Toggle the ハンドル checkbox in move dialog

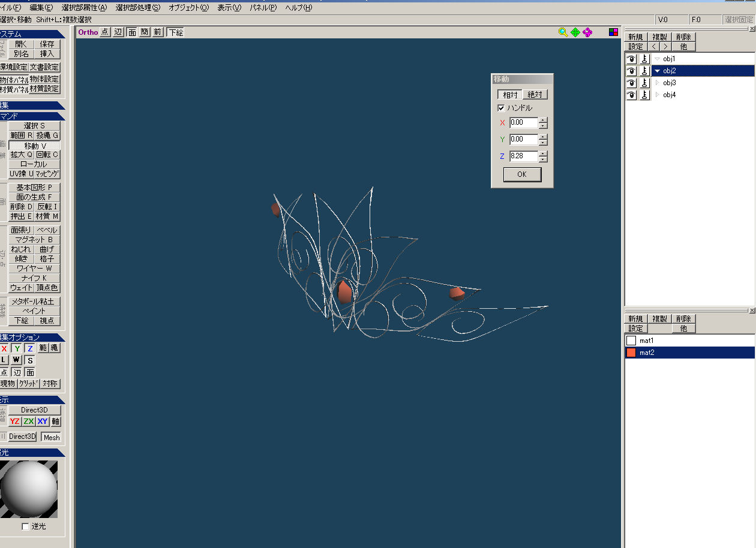(501, 109)
